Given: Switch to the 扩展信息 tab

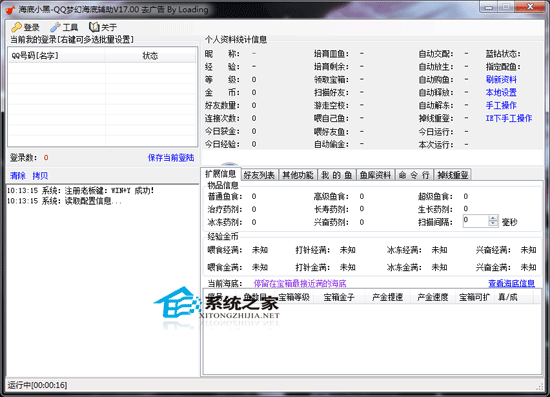Looking at the screenshot, I should [x=221, y=174].
